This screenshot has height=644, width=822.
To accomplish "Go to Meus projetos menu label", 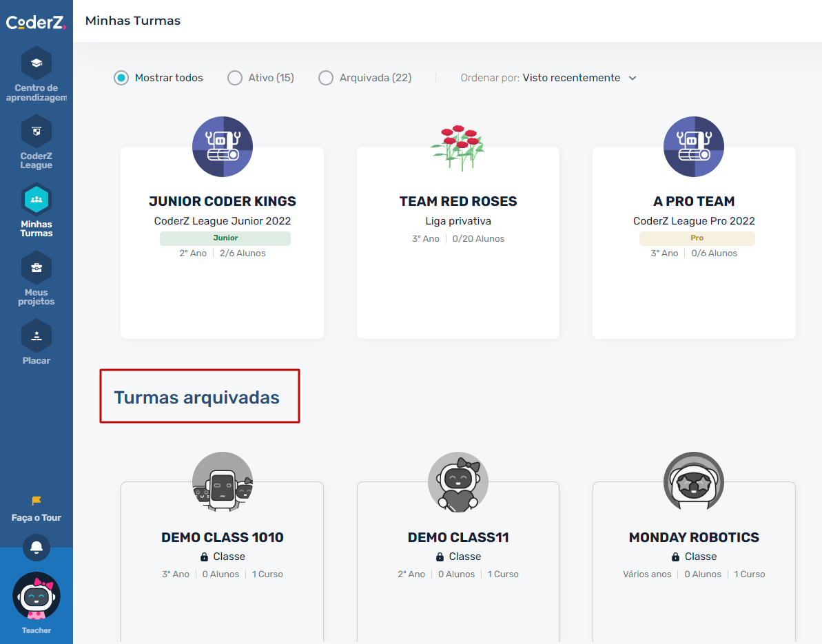I will (x=36, y=297).
